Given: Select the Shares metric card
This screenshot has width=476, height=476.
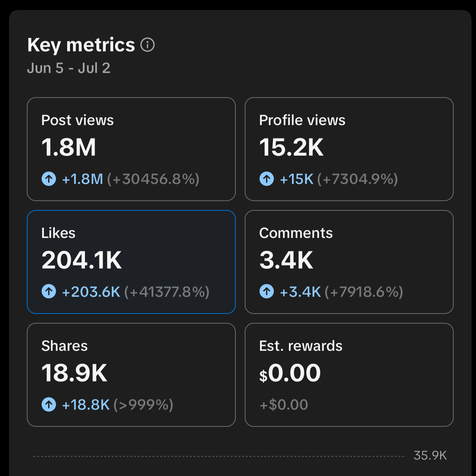Looking at the screenshot, I should pos(131,375).
